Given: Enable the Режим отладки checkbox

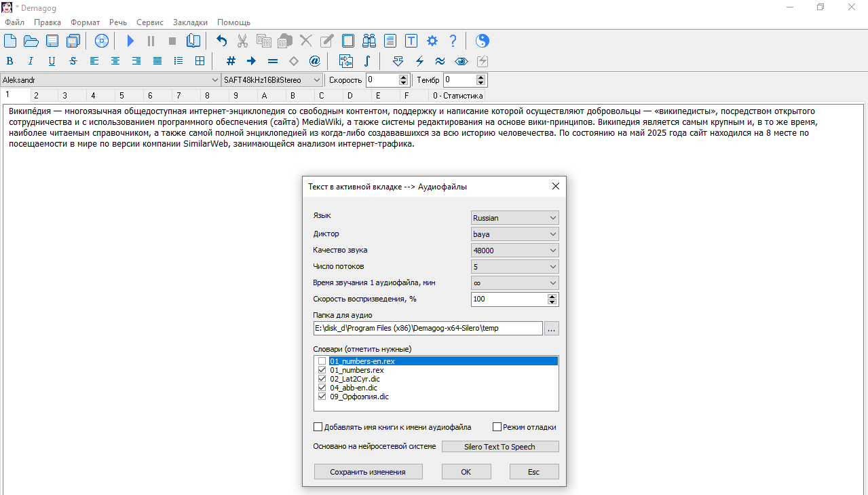Looking at the screenshot, I should tap(497, 427).
